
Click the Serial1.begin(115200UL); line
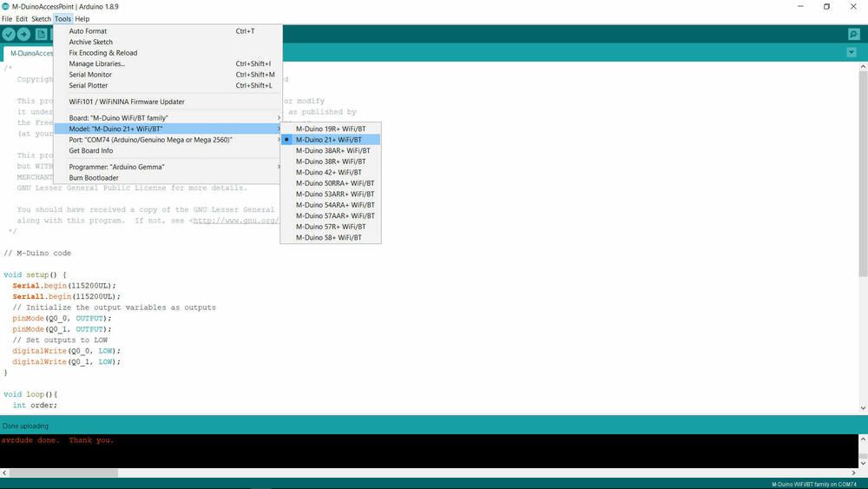tap(67, 296)
